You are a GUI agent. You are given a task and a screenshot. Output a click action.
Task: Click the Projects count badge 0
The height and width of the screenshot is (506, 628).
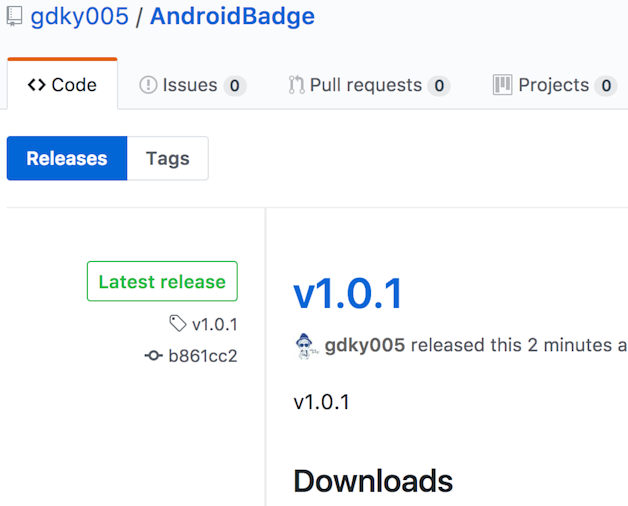pos(606,85)
